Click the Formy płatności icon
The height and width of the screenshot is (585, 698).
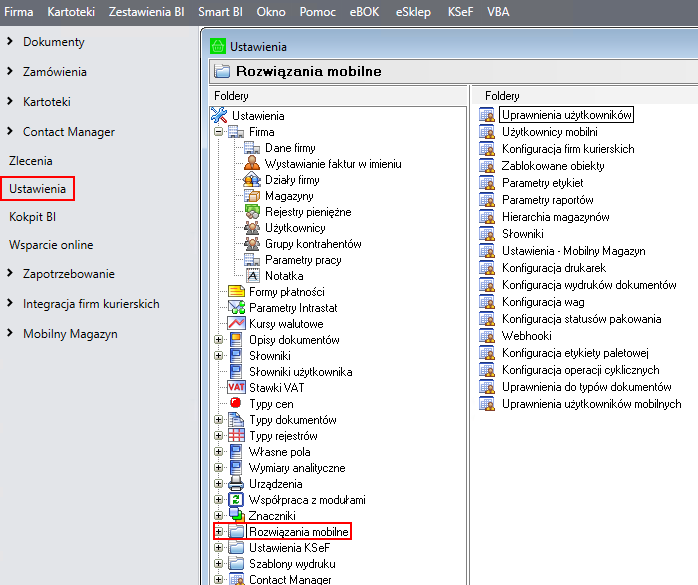click(237, 292)
